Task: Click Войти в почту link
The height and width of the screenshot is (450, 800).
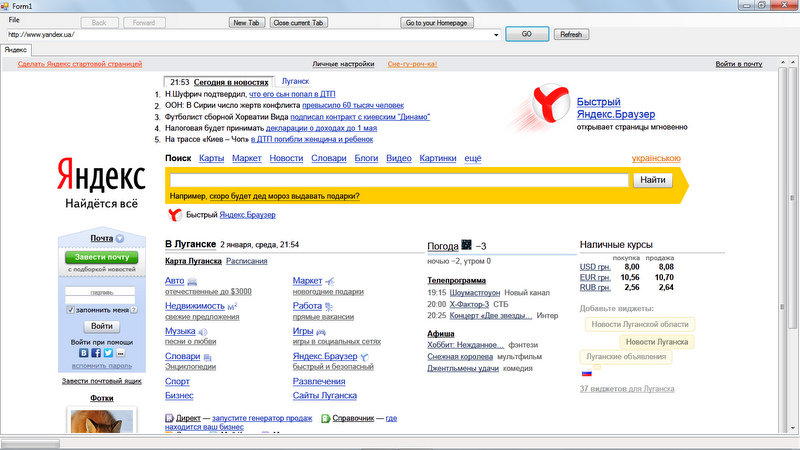Action: (x=739, y=64)
